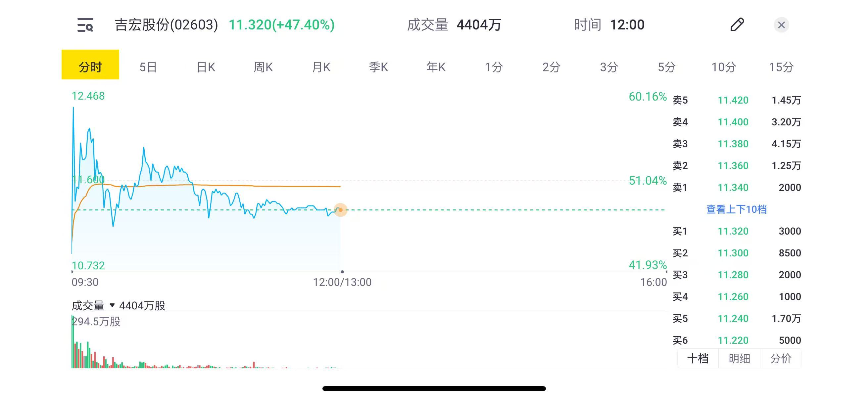Screen dimensions: 868x399
Task: Switch to the 5分 five-minute chart
Action: pos(666,67)
